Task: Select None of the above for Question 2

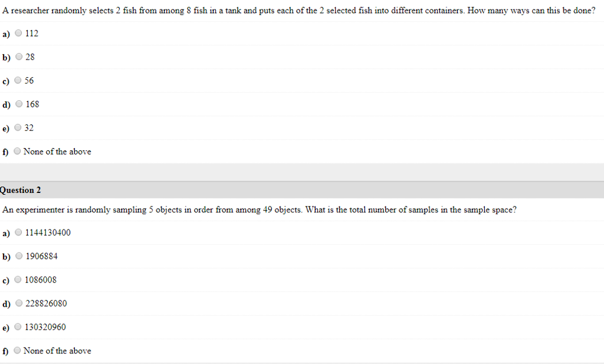Action: pyautogui.click(x=17, y=350)
